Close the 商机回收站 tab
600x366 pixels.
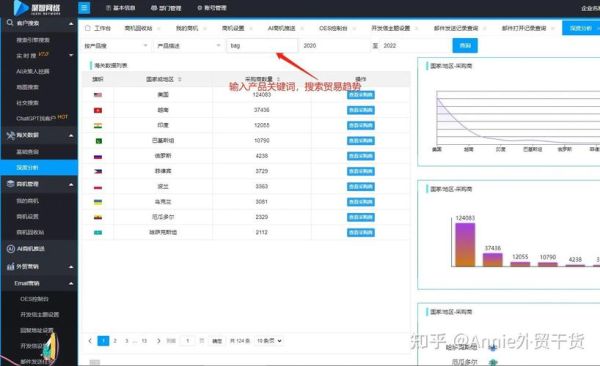click(x=158, y=28)
